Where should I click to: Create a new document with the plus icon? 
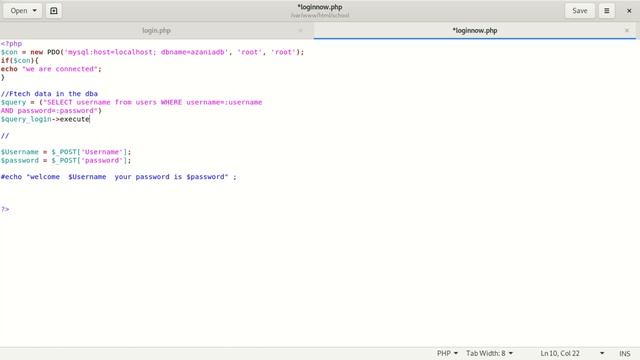coord(54,11)
